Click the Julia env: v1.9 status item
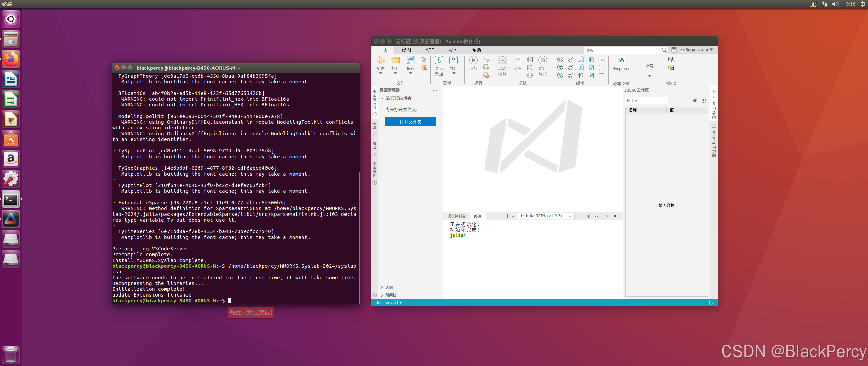The image size is (868, 366). click(389, 303)
